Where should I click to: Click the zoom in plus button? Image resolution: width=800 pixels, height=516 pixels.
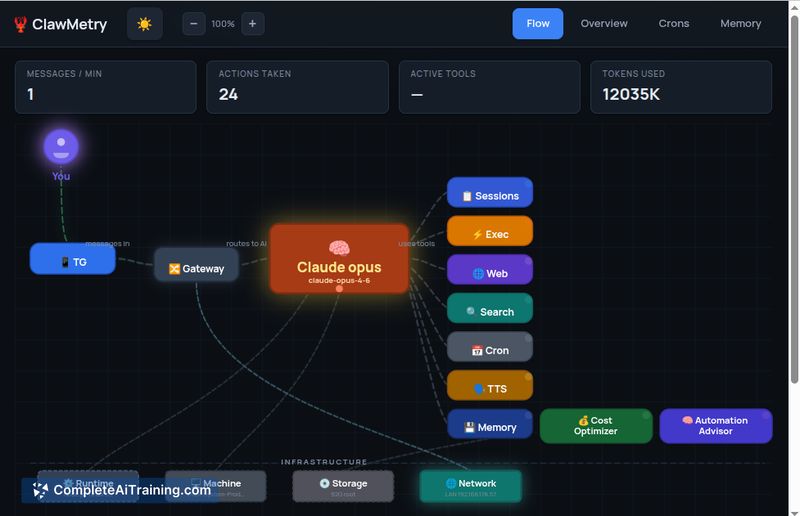(252, 23)
